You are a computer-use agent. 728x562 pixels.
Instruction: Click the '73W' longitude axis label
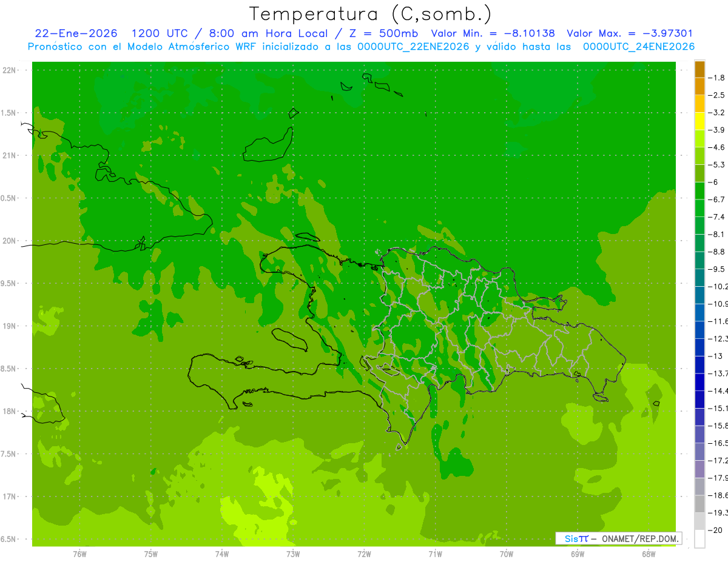coord(293,554)
